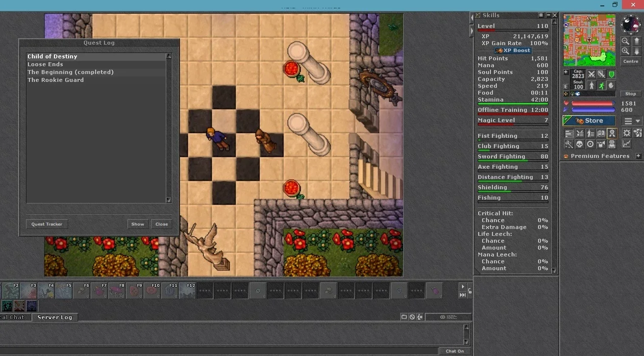Click the blue mana bar
The height and width of the screenshot is (356, 644).
click(x=592, y=110)
